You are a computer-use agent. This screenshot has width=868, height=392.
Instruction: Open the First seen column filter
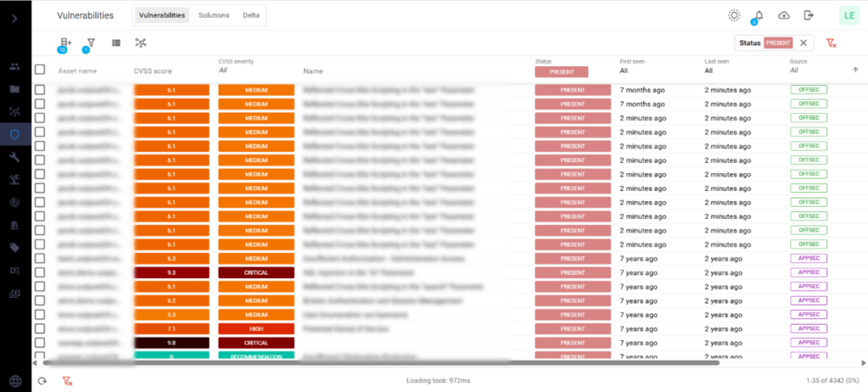click(x=653, y=71)
